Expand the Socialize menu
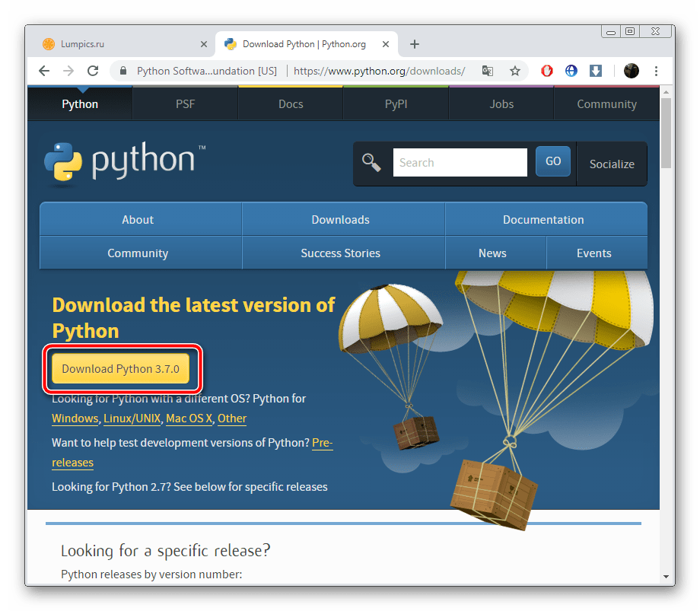 612,164
